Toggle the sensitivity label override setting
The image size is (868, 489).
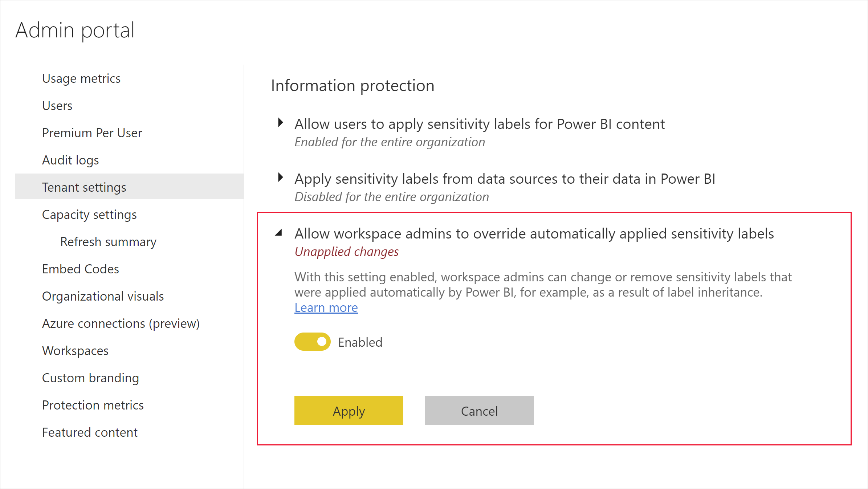click(x=312, y=341)
